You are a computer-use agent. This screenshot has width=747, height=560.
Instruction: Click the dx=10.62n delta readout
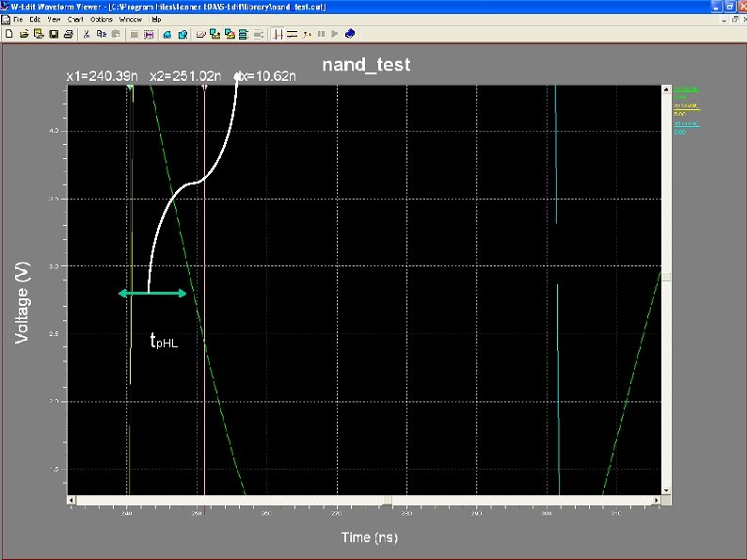266,76
